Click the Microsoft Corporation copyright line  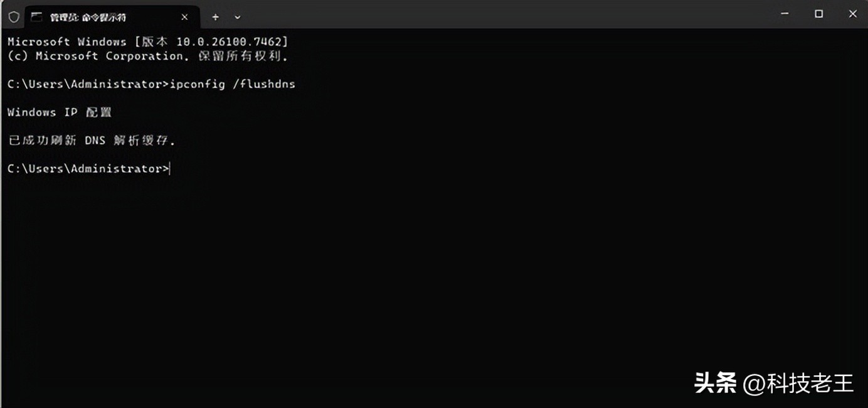pyautogui.click(x=148, y=56)
